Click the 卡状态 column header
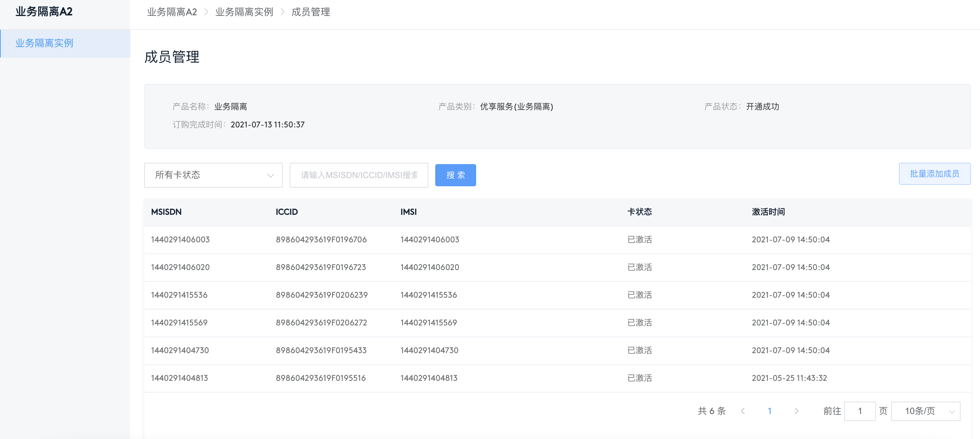Image resolution: width=980 pixels, height=439 pixels. pos(639,212)
